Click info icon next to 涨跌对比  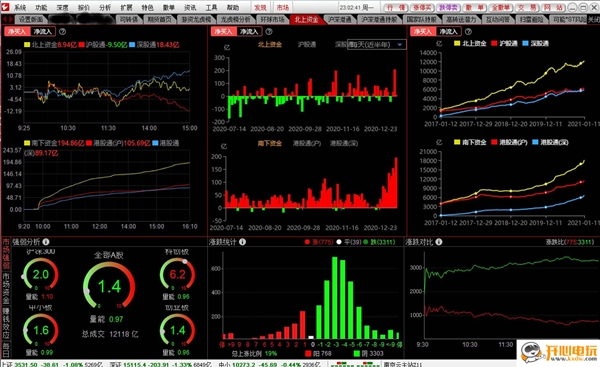point(439,242)
